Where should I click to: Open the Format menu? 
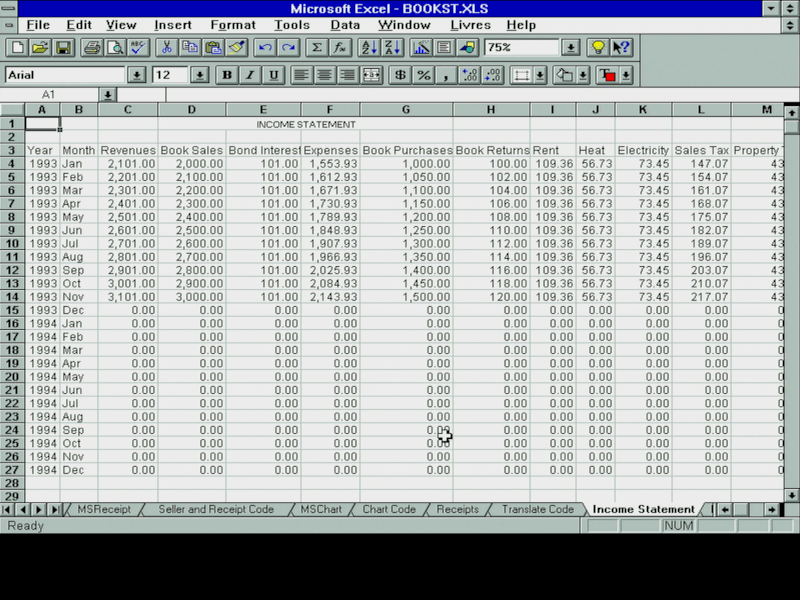pos(232,24)
